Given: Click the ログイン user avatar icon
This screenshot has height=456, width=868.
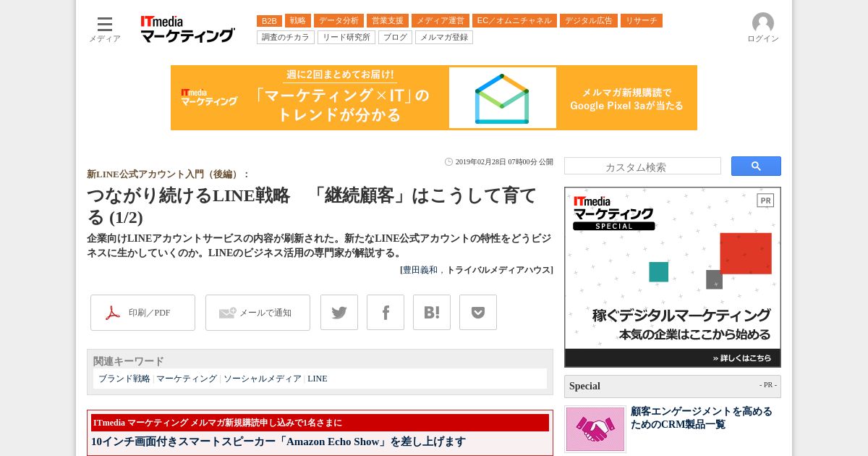Looking at the screenshot, I should (x=763, y=23).
